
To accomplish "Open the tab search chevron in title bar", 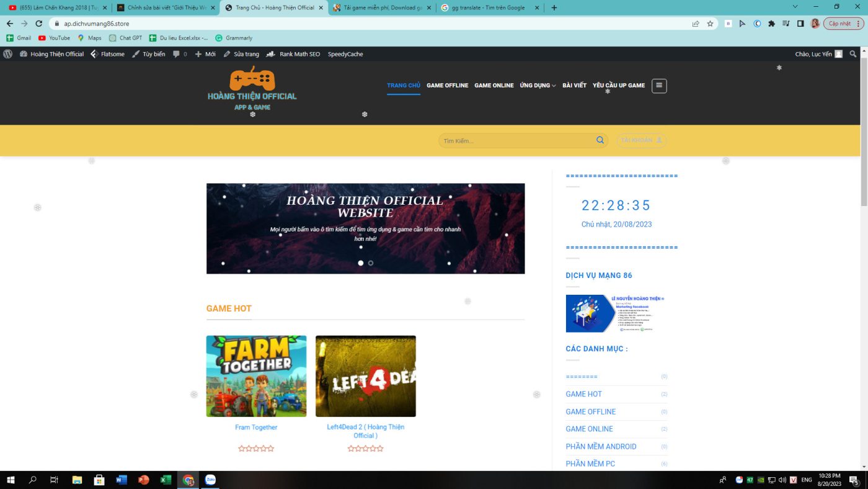I will click(x=795, y=7).
